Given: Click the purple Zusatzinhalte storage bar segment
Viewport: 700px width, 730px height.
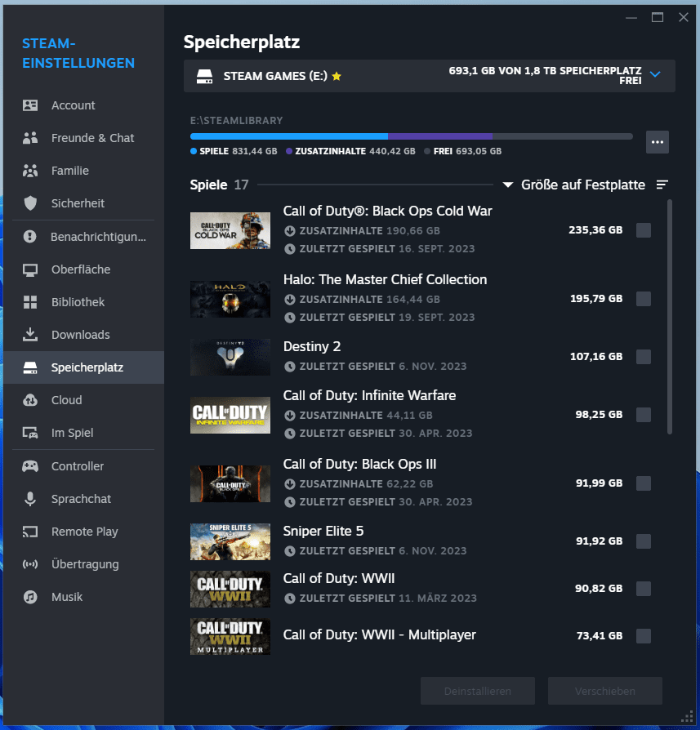Looking at the screenshot, I should click(x=440, y=136).
